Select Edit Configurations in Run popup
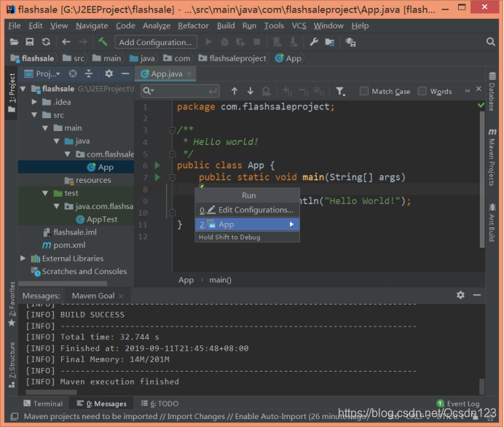This screenshot has height=427, width=504. [247, 210]
